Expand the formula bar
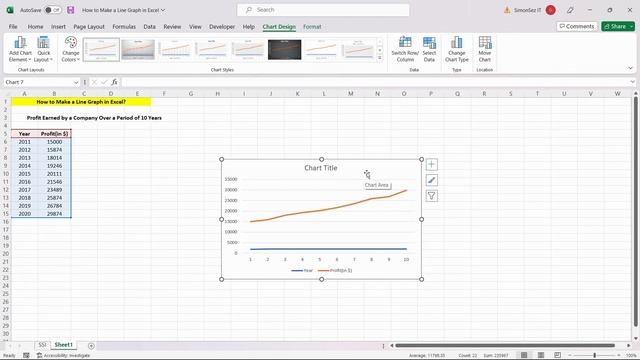The image size is (640, 360). pyautogui.click(x=632, y=82)
